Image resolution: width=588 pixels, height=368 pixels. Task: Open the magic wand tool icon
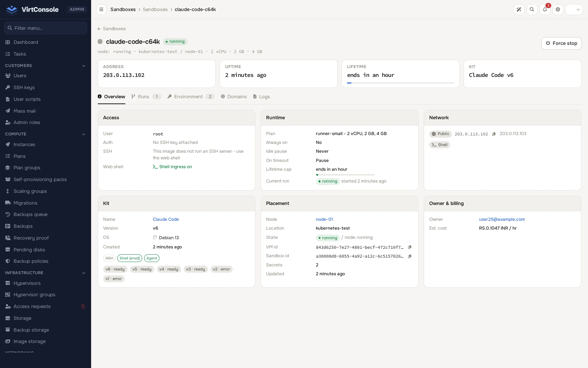[x=519, y=10]
